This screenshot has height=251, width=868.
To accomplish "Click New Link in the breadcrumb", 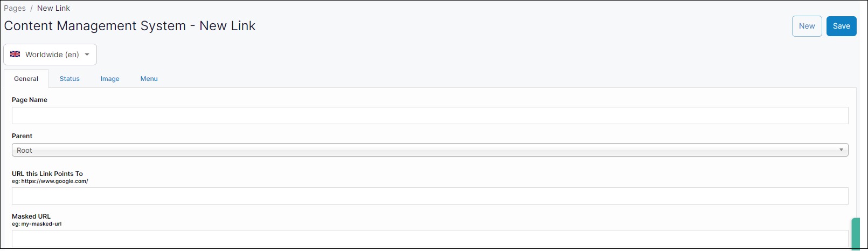I will tap(53, 8).
